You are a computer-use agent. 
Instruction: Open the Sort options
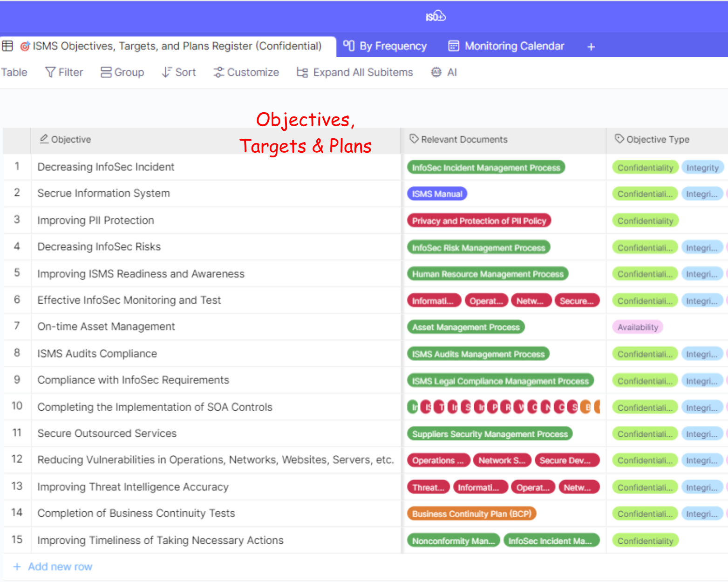[179, 73]
